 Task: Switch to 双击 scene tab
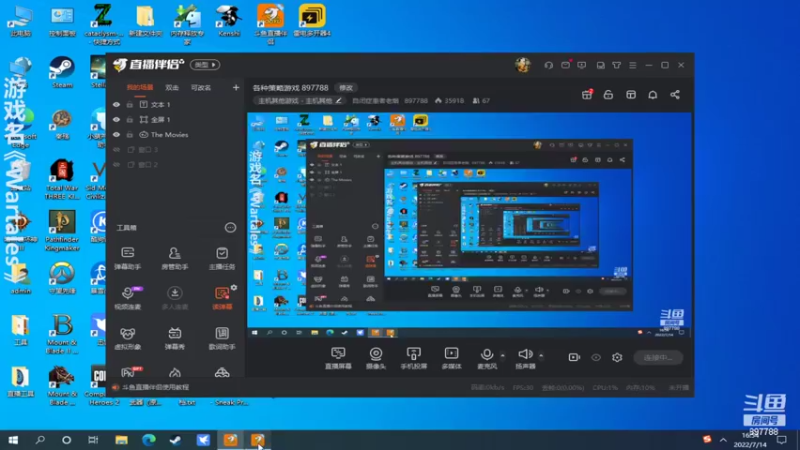pos(172,87)
